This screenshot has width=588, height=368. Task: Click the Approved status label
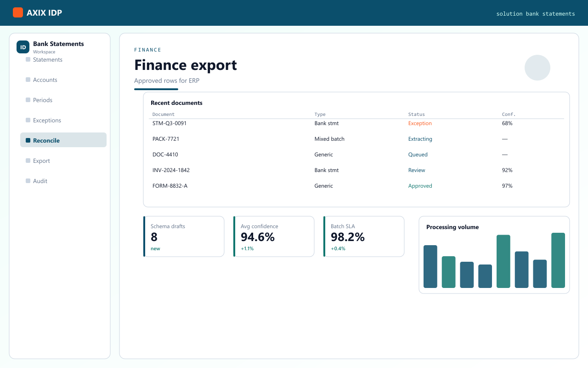coord(420,186)
